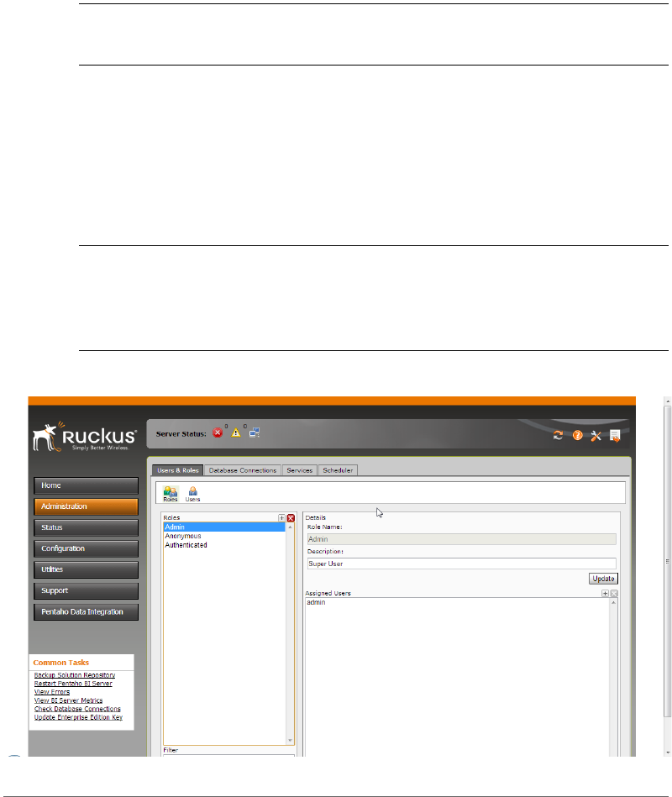Remove assigned user with X icon
The image size is (672, 797).
pos(614,593)
